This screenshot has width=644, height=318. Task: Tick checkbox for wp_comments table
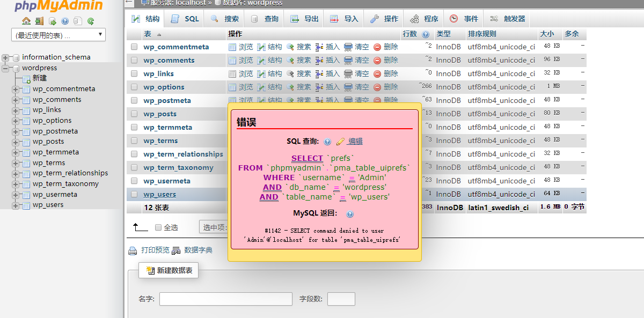coord(134,60)
